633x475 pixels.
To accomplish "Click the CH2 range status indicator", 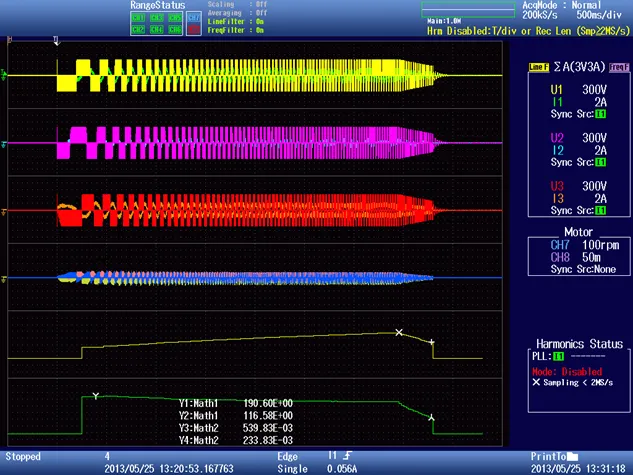I will pos(138,29).
